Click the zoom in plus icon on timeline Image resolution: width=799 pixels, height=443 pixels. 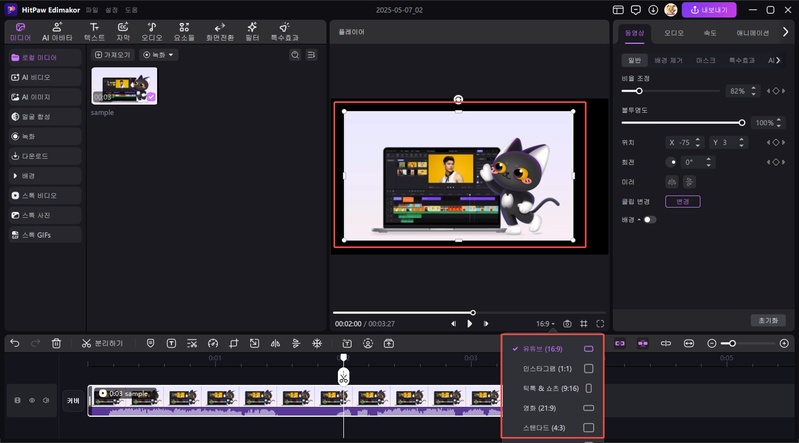[x=784, y=344]
